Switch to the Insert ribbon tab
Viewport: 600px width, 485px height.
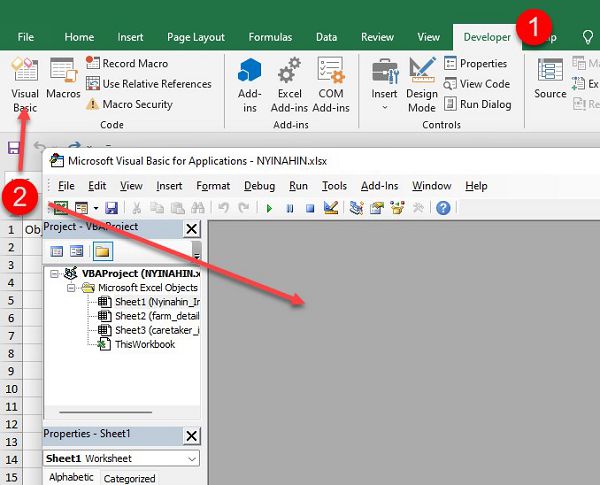tap(130, 37)
